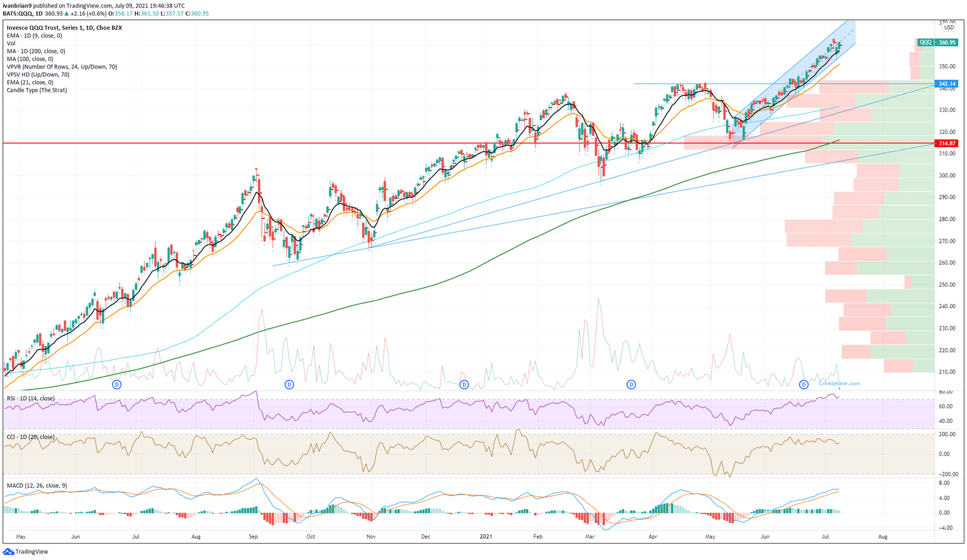Click the Sep label on time axis

pyautogui.click(x=253, y=537)
